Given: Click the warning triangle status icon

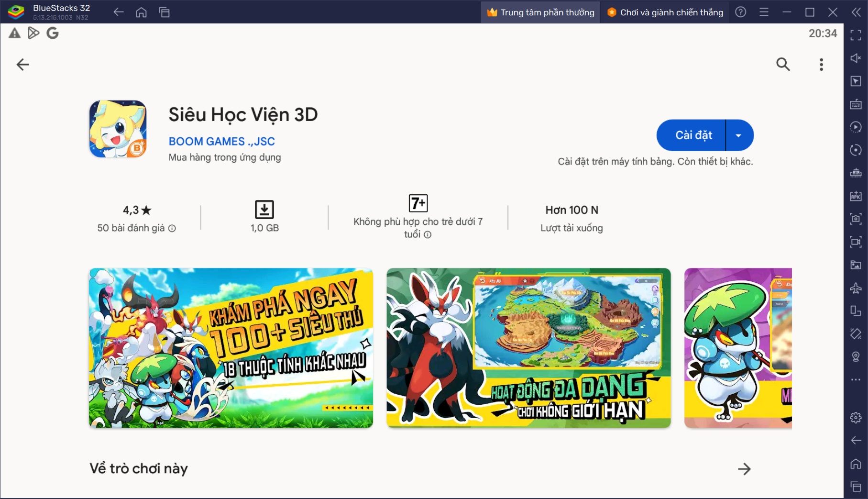Looking at the screenshot, I should pyautogui.click(x=15, y=33).
